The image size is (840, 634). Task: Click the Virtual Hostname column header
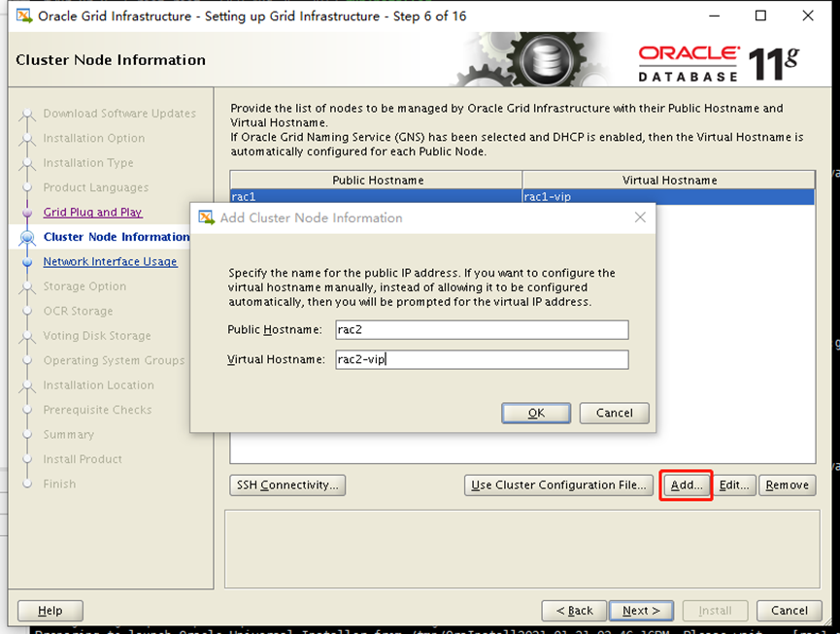point(669,180)
